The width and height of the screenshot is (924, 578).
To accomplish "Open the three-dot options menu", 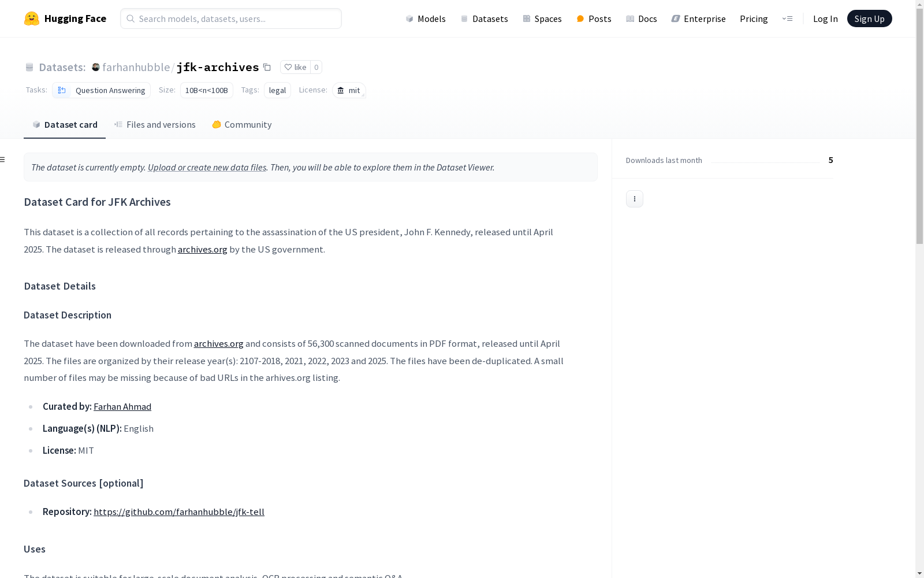I will tap(635, 199).
